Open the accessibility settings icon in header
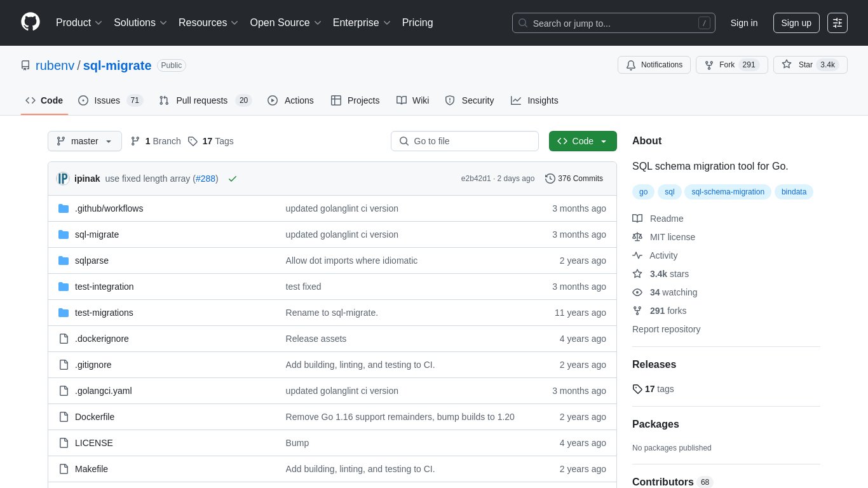The height and width of the screenshot is (488, 868). point(837,23)
